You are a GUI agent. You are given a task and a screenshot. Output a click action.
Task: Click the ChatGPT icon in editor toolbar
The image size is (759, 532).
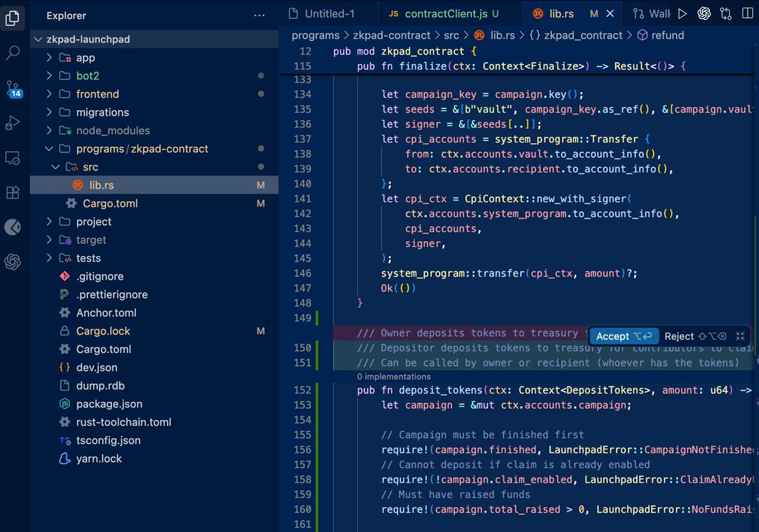point(704,13)
